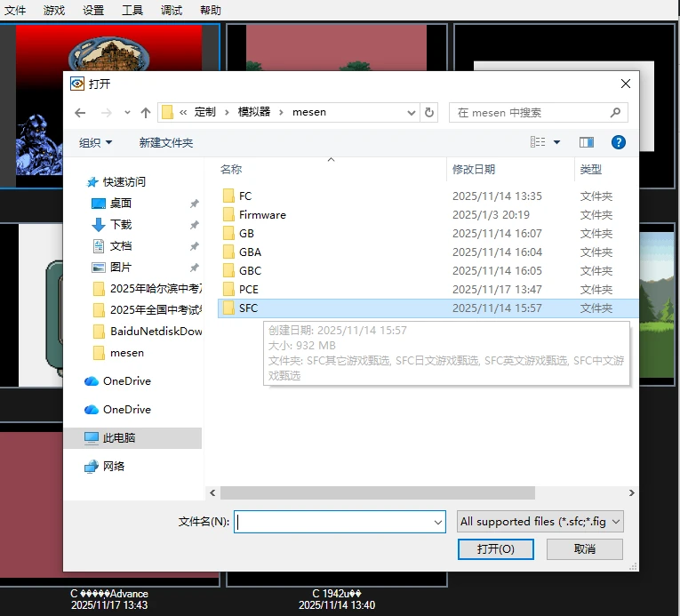The image size is (680, 616).
Task: Sort by the 名称 column header
Action: pyautogui.click(x=231, y=169)
